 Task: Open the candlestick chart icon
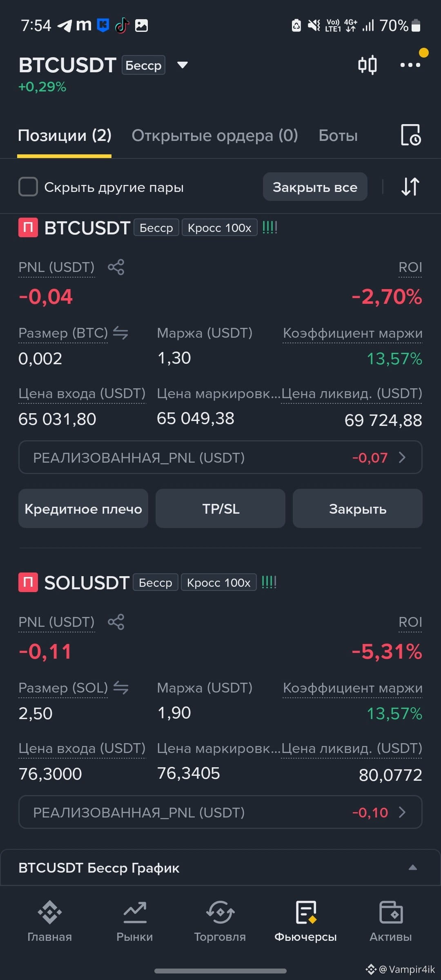coord(367,65)
